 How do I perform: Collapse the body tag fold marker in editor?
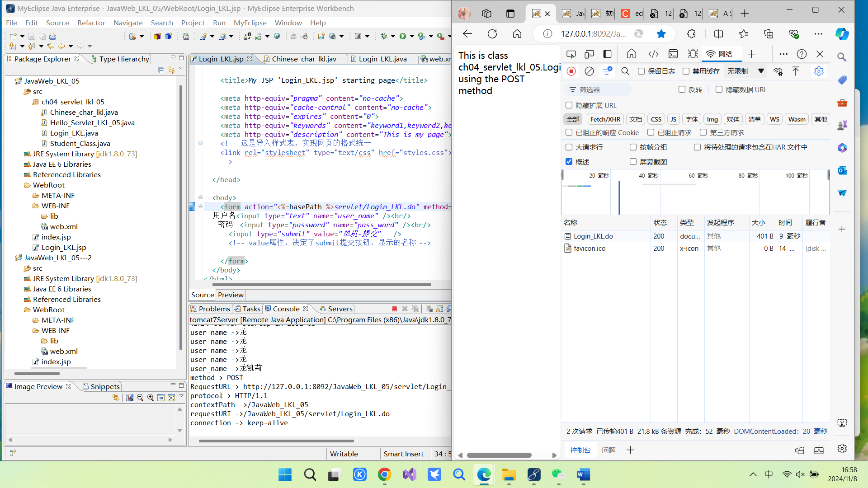200,197
